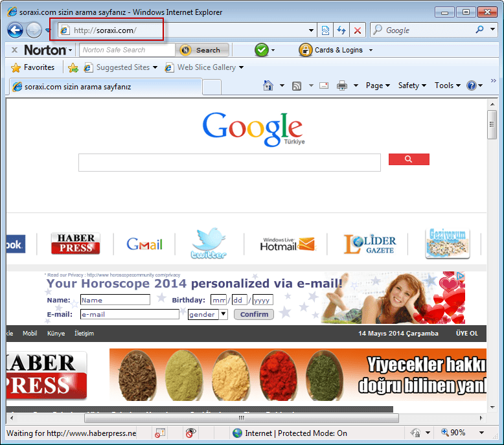This screenshot has height=445, width=504.
Task: Close the Norton toolbar with X
Action: [14, 50]
